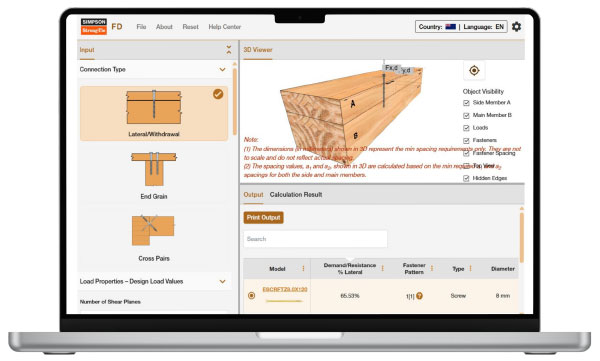Click the Fastener Pattern help question icon

pyautogui.click(x=419, y=296)
